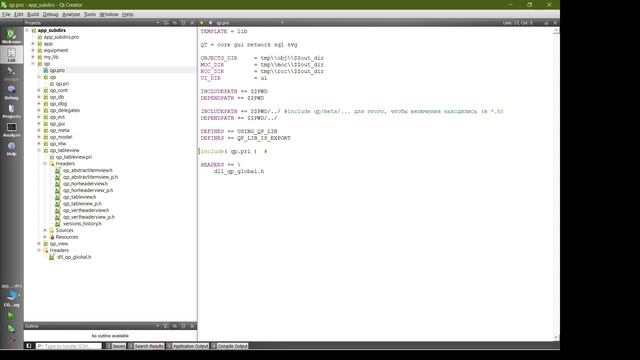
Task: Open the Design mode
Action: click(11, 73)
